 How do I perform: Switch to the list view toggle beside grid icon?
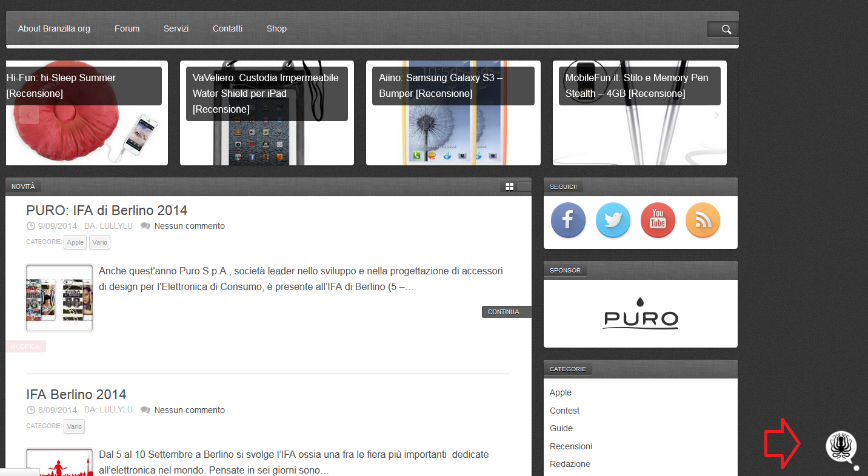tap(524, 187)
